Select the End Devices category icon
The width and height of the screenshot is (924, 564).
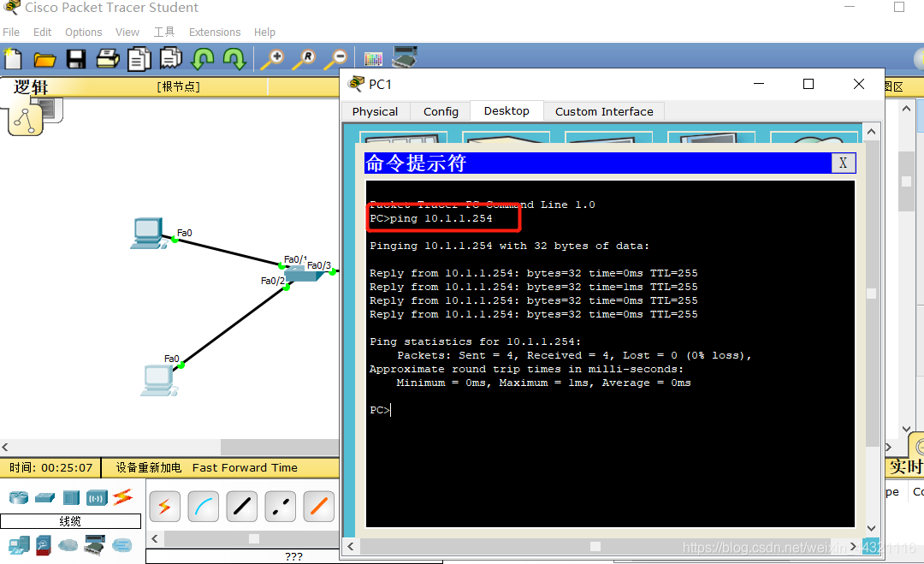[19, 546]
